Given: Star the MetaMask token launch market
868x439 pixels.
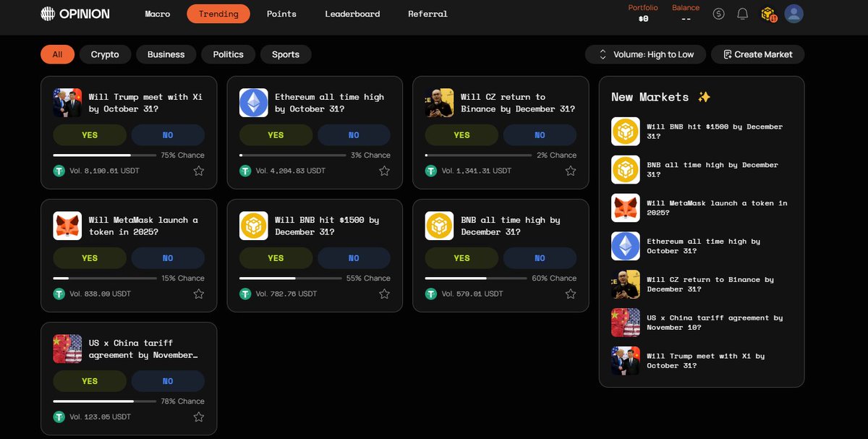Looking at the screenshot, I should pos(199,294).
